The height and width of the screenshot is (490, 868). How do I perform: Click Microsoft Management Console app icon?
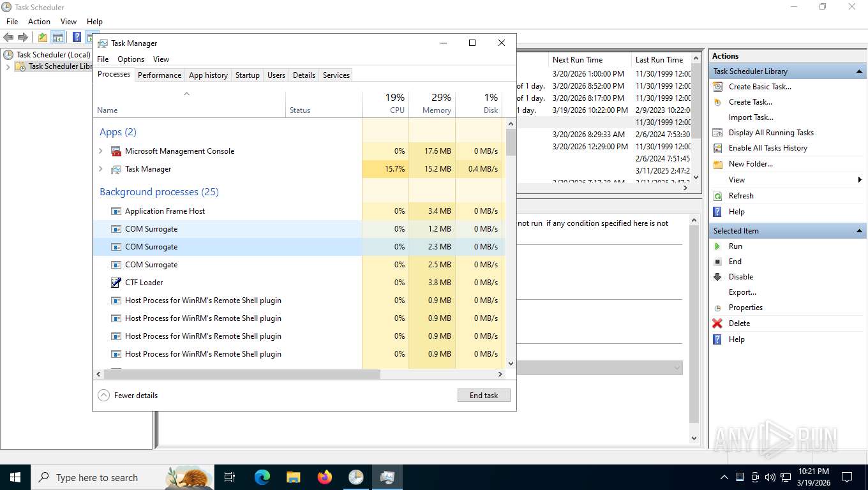pos(116,151)
